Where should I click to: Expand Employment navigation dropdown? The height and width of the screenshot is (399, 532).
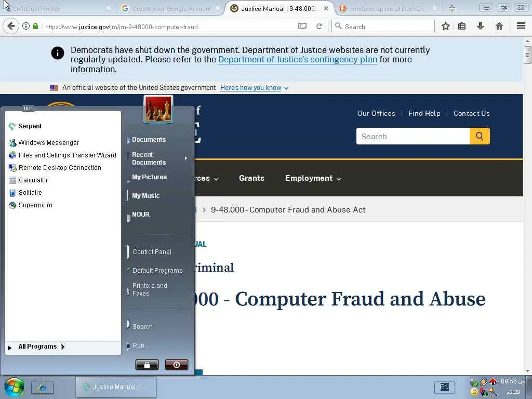pyautogui.click(x=313, y=179)
